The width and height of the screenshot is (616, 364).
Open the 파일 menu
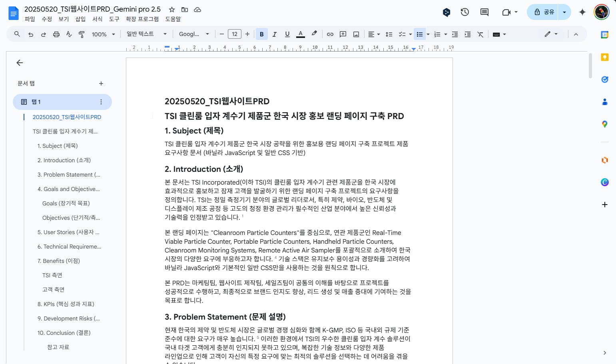point(30,19)
